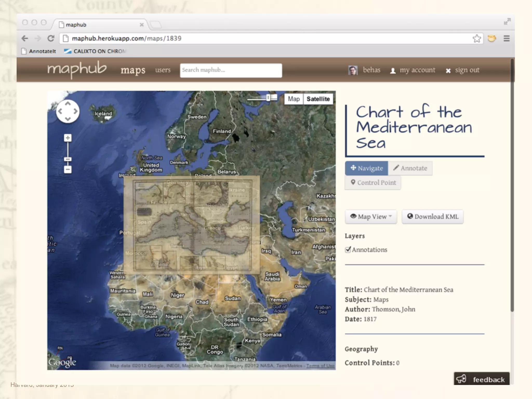Open the CALIXTO ON CHROM bookmark
The image size is (532, 399).
95,51
